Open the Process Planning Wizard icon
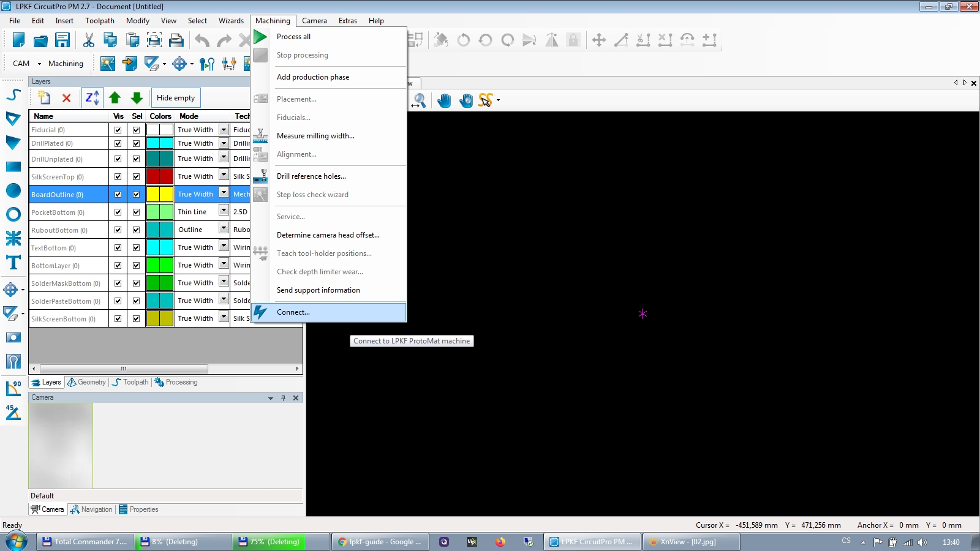This screenshot has width=980, height=551. tap(108, 64)
